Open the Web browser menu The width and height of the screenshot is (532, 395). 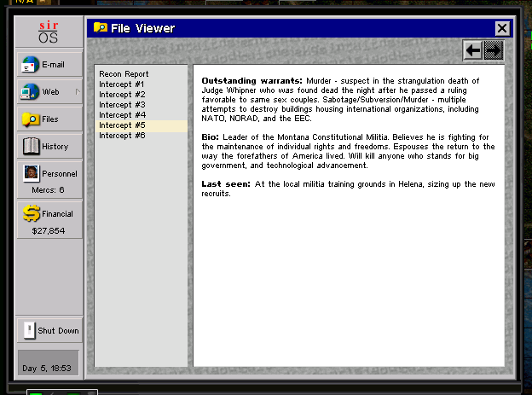(49, 91)
